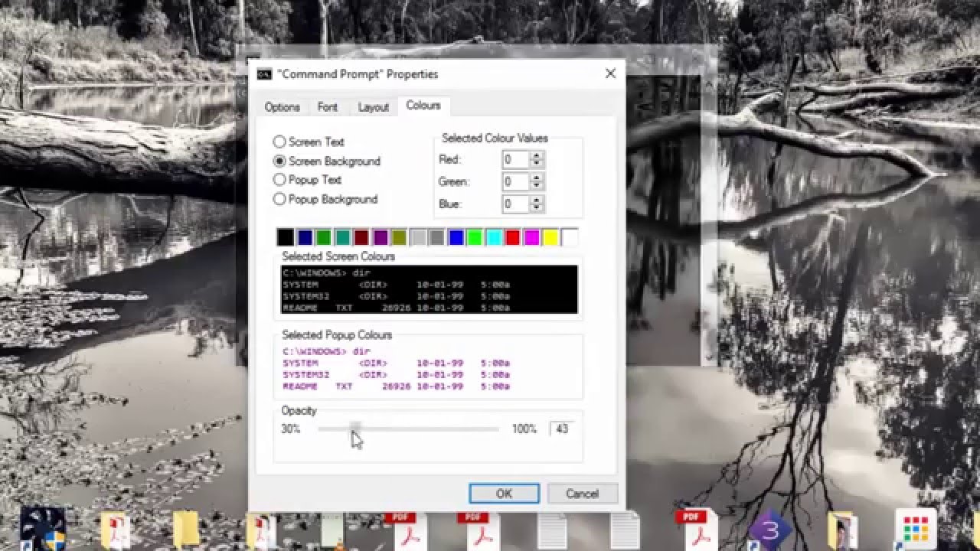Open the plain yellow folder on desktop

pos(186,530)
